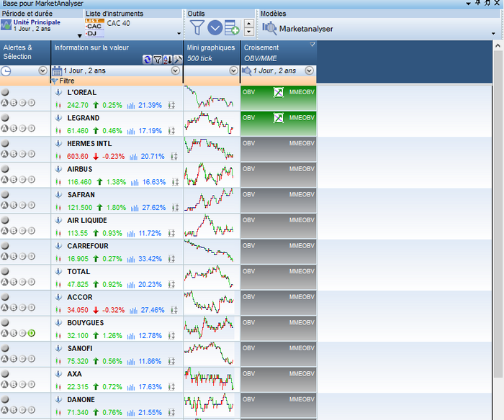Screen dimensions: 504x420
Task: Click the volume bars icon beside TOTAL 20.23%
Action: point(131,285)
